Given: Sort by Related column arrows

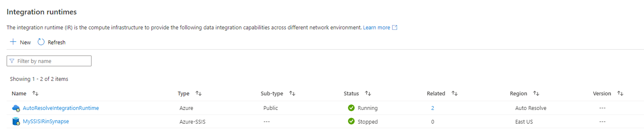Looking at the screenshot, I should 454,93.
